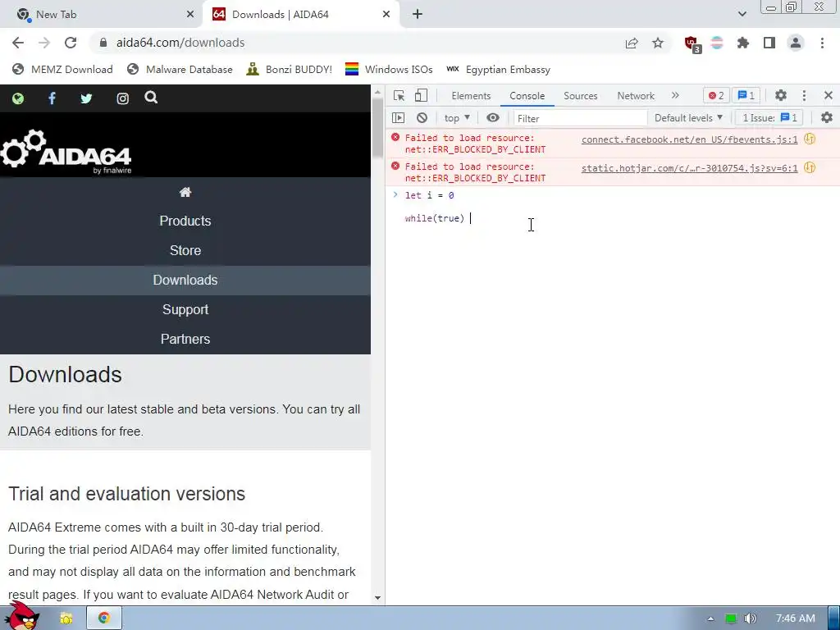The image size is (840, 630).
Task: Bookmark this tab with the star icon
Action: click(658, 43)
